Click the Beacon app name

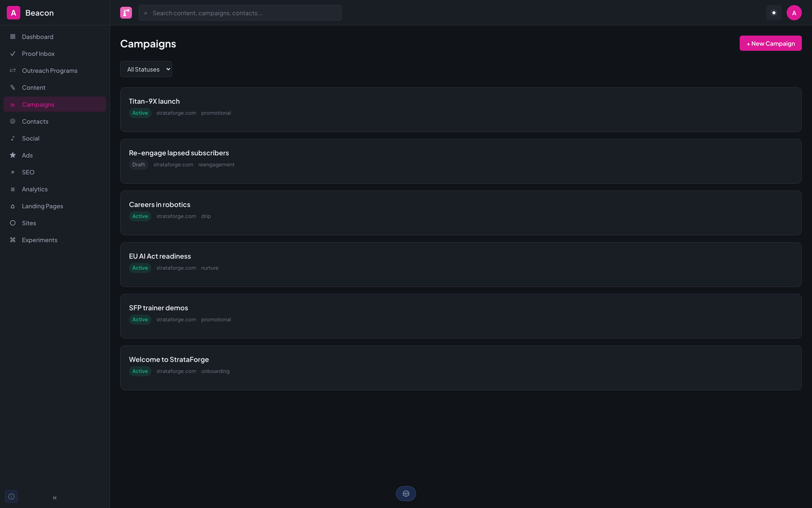[39, 13]
